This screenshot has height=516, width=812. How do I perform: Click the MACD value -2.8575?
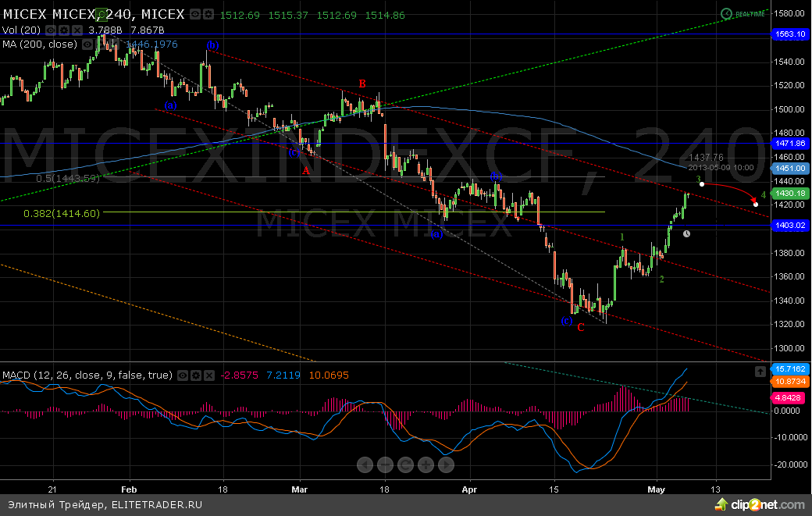click(x=239, y=375)
